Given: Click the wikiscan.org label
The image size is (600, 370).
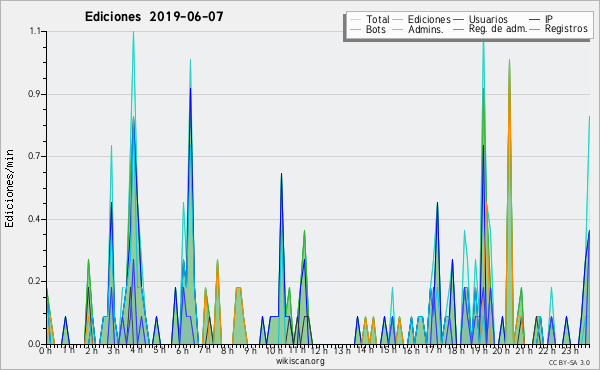Looking at the screenshot, I should click(x=300, y=361).
